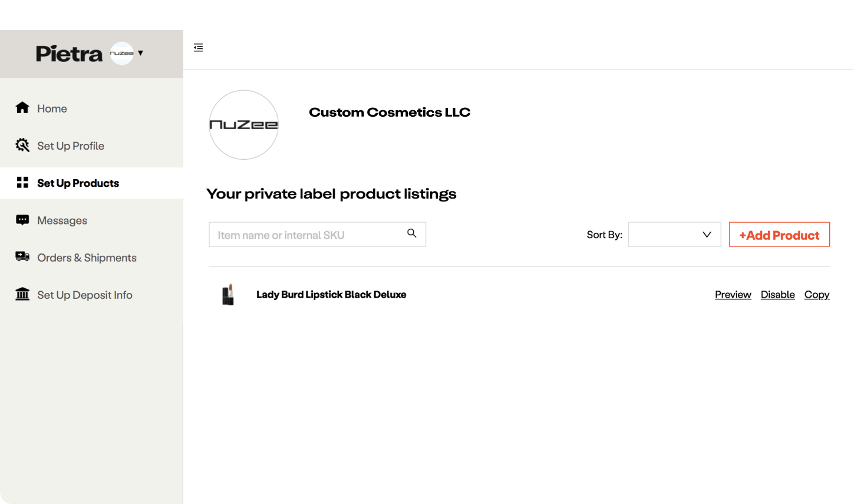854x504 pixels.
Task: Copy the Lady Burd Lipstick listing
Action: [816, 295]
